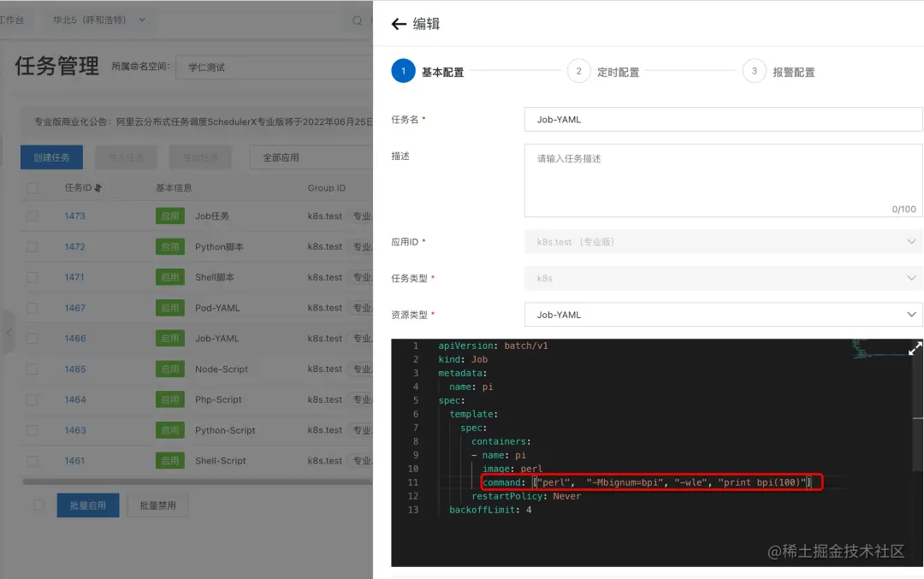Image resolution: width=924 pixels, height=579 pixels.
Task: Check the row for task 1472
Action: (x=32, y=247)
